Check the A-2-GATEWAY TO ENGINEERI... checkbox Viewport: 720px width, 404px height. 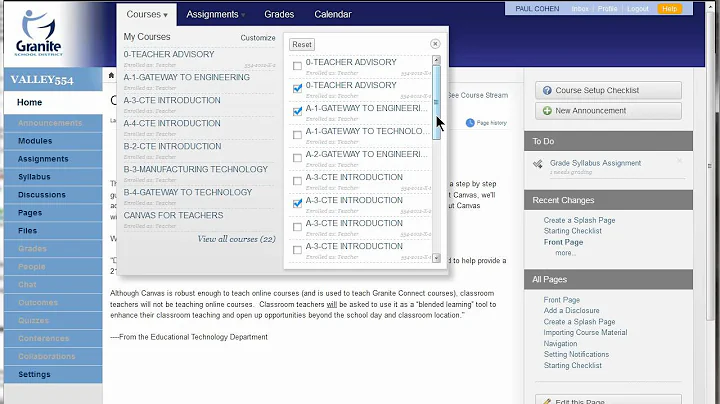pyautogui.click(x=297, y=158)
